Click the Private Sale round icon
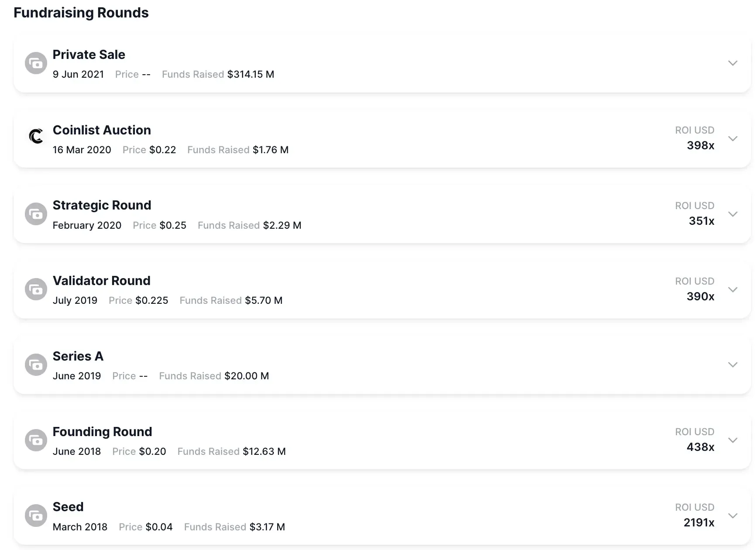Screen dimensions: 756x550 coord(36,63)
